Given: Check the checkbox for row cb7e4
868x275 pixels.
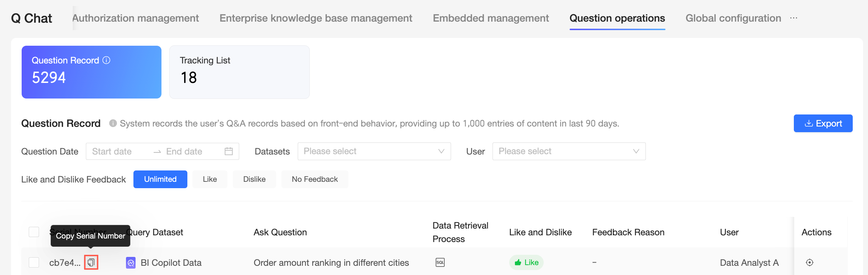Looking at the screenshot, I should 34,263.
